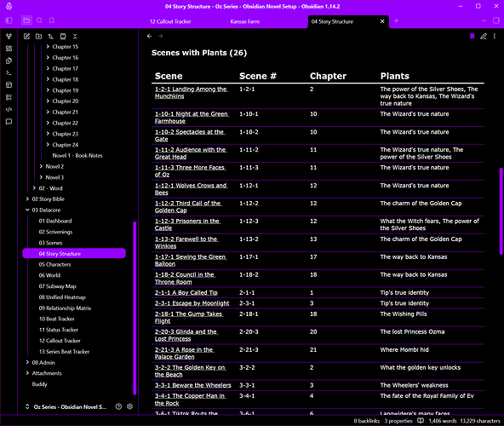Open the file explorer pane icon

(x=26, y=20)
